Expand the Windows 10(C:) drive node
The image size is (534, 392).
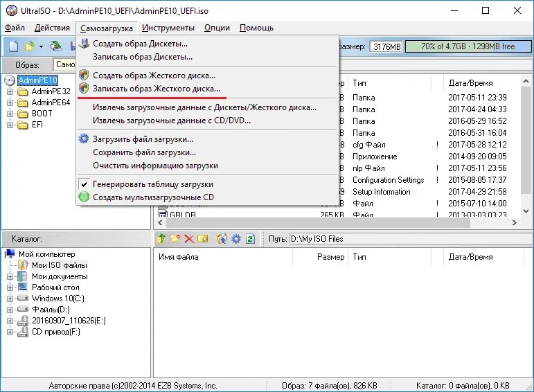pos(10,299)
